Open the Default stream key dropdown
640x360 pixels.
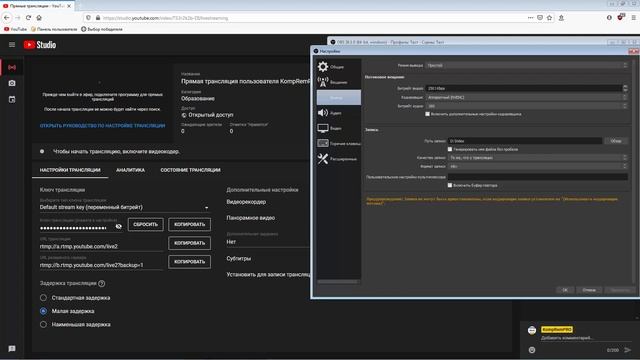pos(124,207)
